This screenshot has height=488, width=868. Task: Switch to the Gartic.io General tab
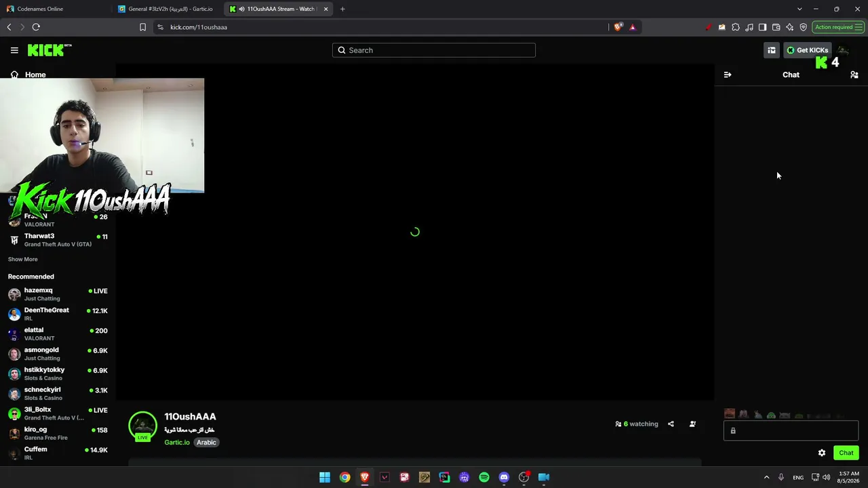pyautogui.click(x=167, y=9)
